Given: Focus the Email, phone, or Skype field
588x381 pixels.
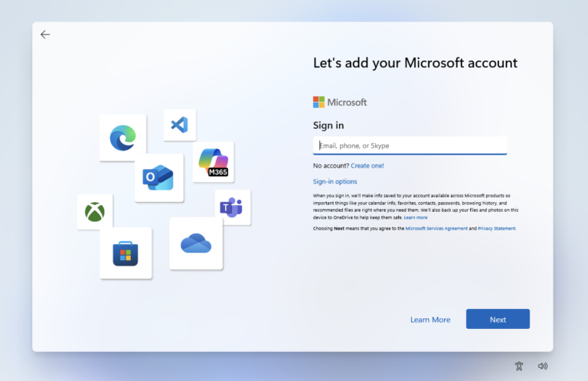Looking at the screenshot, I should [x=410, y=145].
